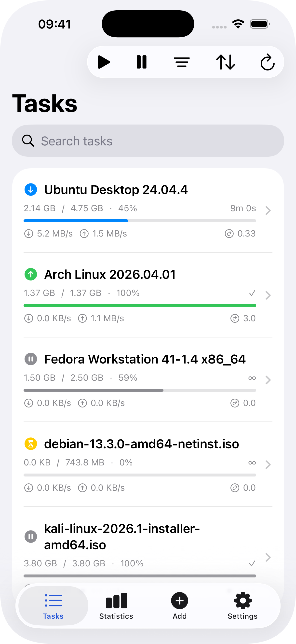Tap the Ubuntu Desktop download progress bar

pos(140,221)
